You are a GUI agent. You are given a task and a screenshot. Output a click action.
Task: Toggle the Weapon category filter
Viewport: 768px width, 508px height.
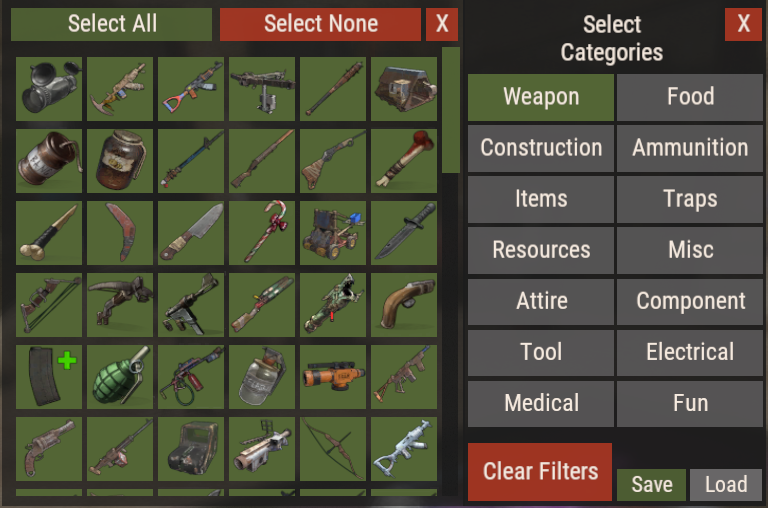541,97
